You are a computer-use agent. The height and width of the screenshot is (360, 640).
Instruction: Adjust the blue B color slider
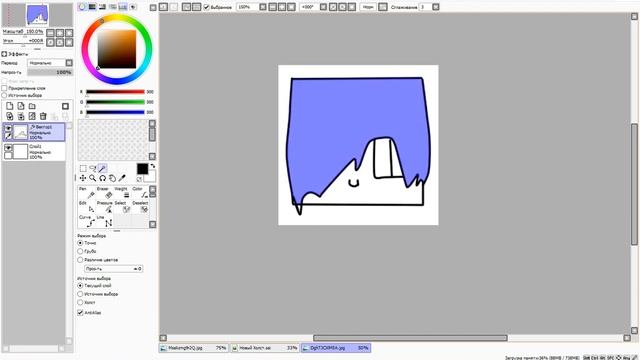coord(115,112)
